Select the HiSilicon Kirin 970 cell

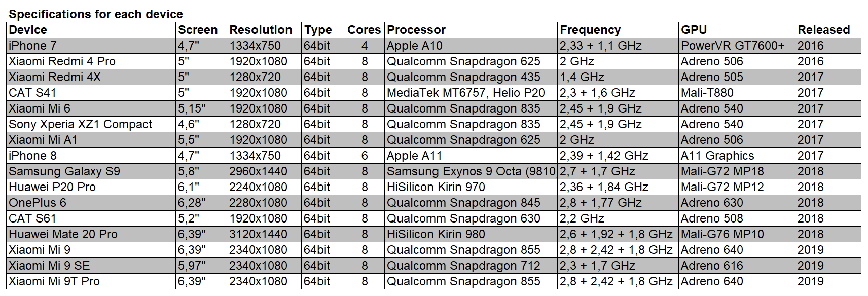click(436, 187)
